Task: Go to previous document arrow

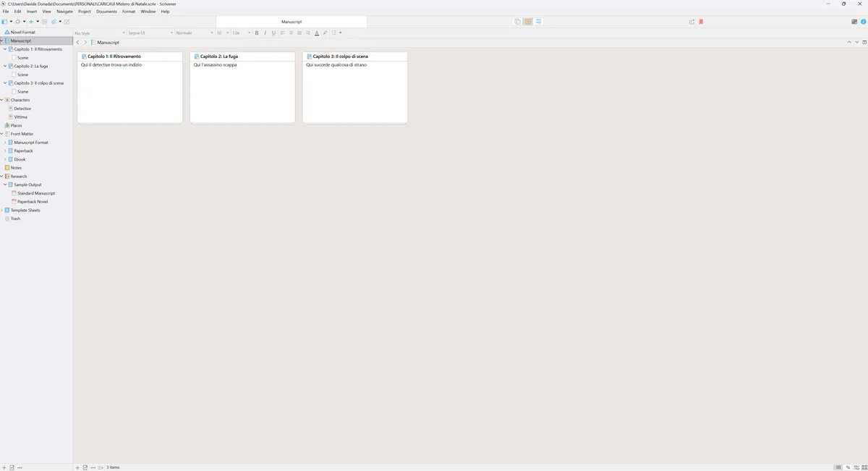Action: coord(849,42)
